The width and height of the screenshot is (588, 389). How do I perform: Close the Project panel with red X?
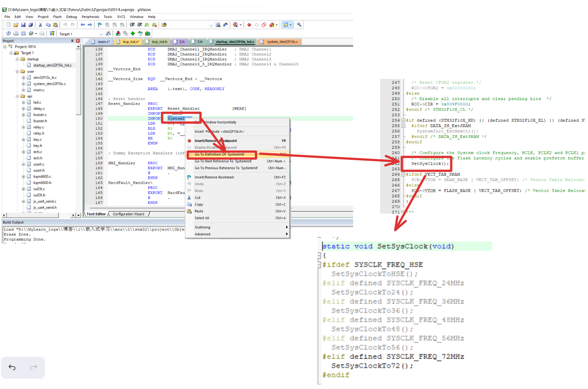click(78, 41)
